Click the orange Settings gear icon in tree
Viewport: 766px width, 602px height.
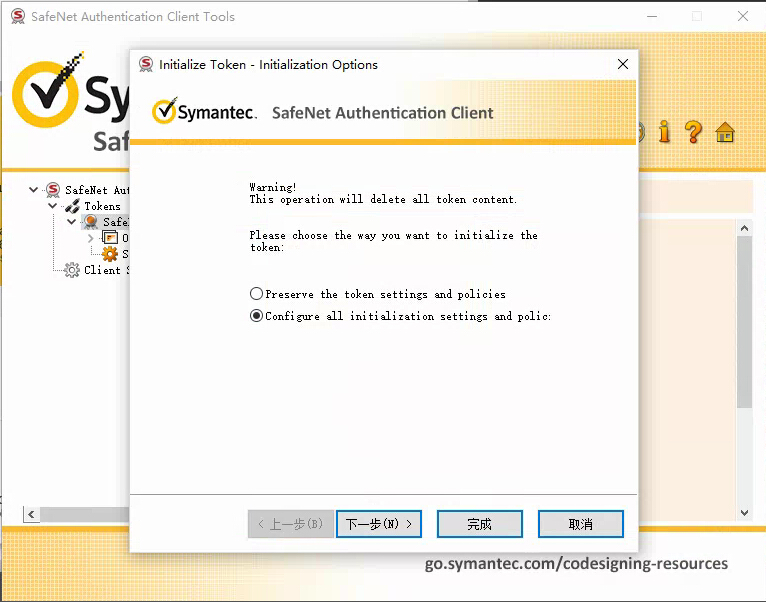tap(109, 254)
